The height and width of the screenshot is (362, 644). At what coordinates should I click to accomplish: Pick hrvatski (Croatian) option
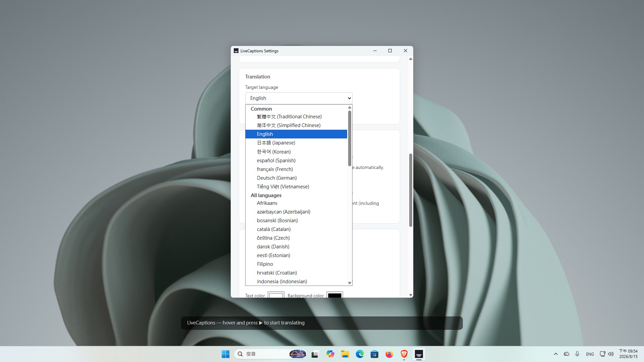[296, 273]
